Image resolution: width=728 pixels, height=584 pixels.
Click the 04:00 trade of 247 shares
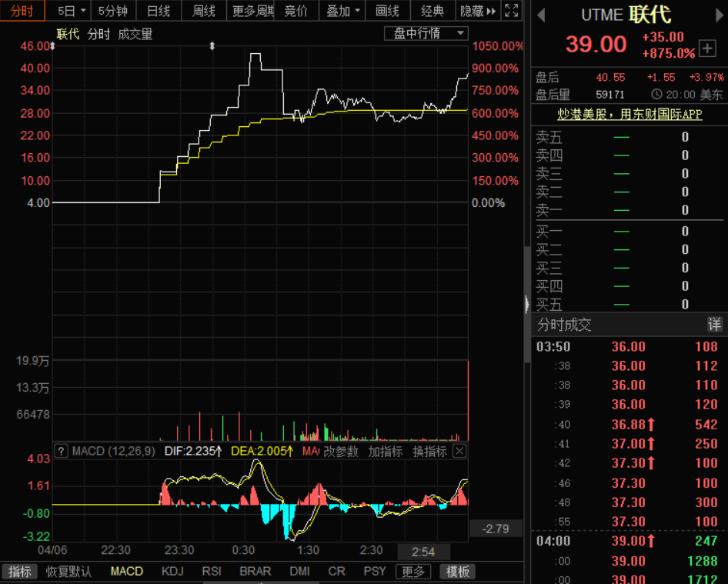pyautogui.click(x=629, y=541)
